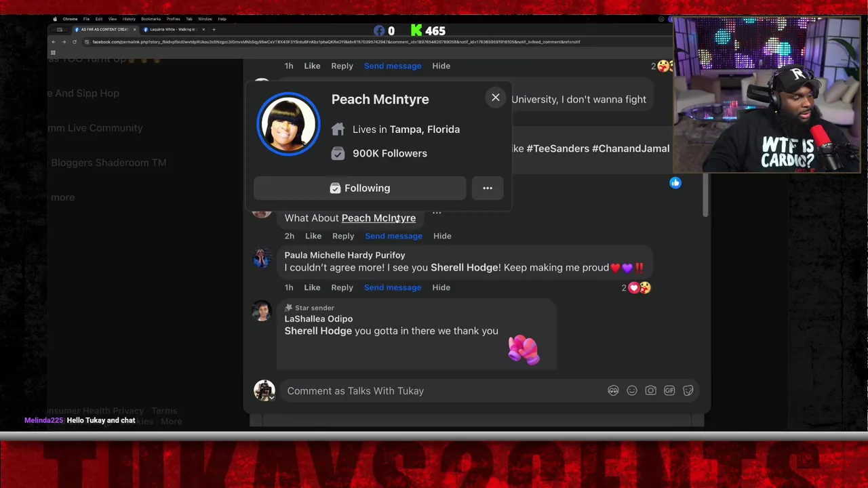Like Paula Michelle Hardy Purifoy's comment
Image resolution: width=868 pixels, height=488 pixels.
(x=312, y=287)
